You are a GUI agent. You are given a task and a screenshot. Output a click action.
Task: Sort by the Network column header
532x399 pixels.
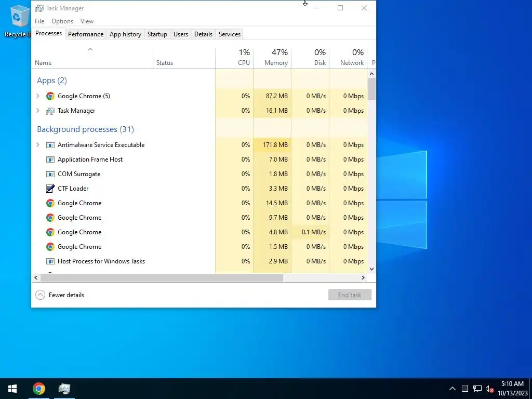point(349,58)
